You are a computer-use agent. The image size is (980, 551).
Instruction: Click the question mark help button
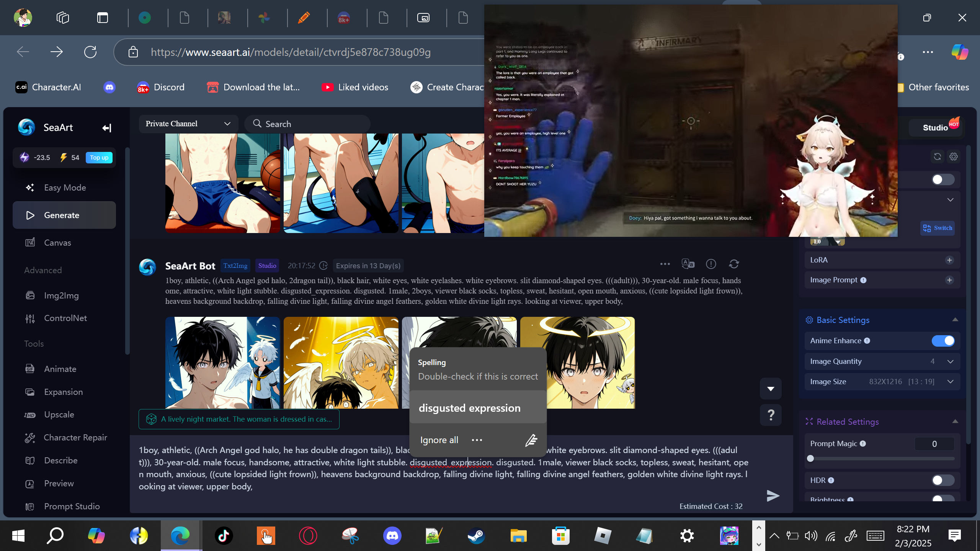(771, 415)
